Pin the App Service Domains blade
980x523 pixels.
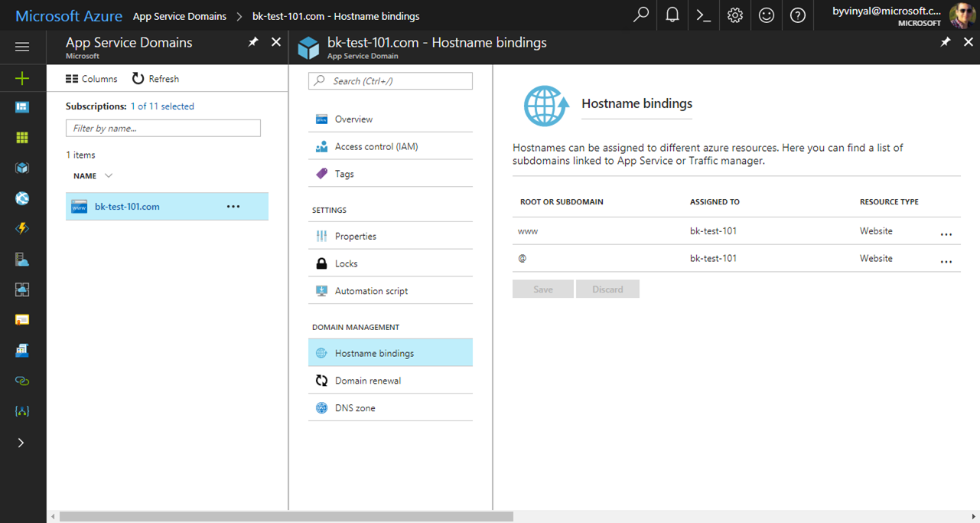point(253,42)
